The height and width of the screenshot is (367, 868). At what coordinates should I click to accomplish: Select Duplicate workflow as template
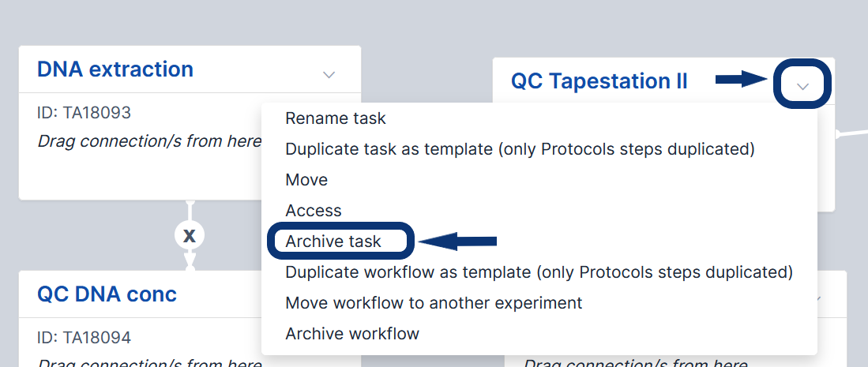tap(539, 272)
